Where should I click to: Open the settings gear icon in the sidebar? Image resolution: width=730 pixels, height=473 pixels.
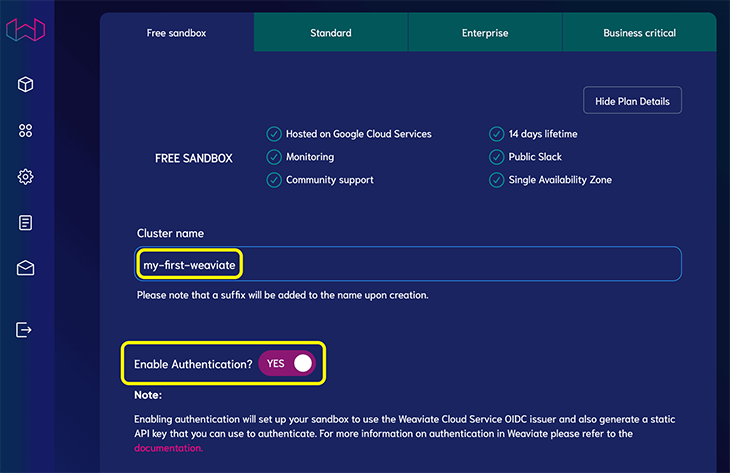26,177
